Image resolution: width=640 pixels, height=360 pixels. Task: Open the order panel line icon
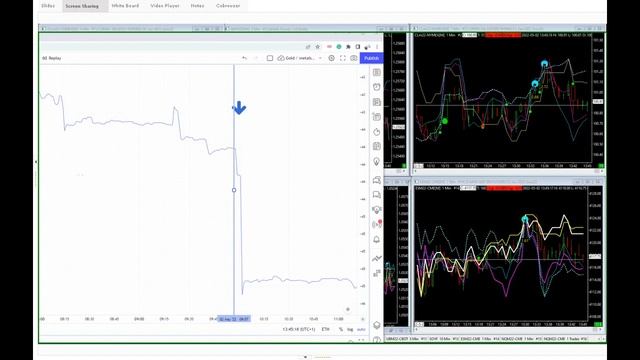(x=377, y=258)
